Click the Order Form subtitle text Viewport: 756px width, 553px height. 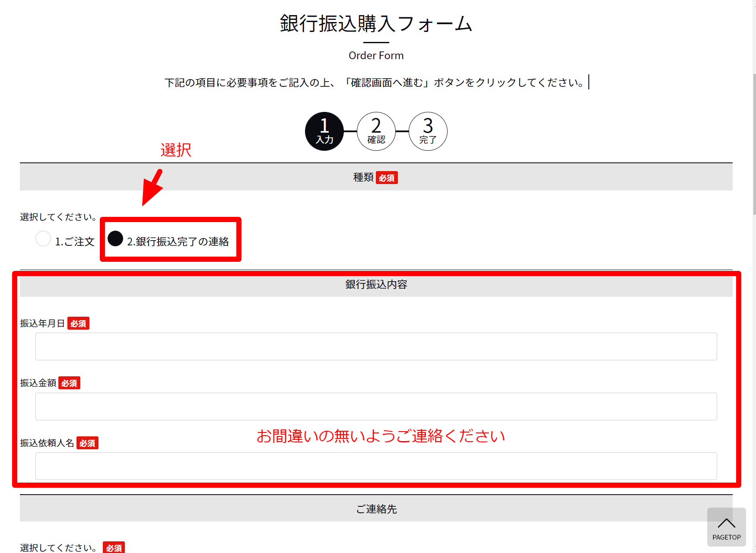376,56
